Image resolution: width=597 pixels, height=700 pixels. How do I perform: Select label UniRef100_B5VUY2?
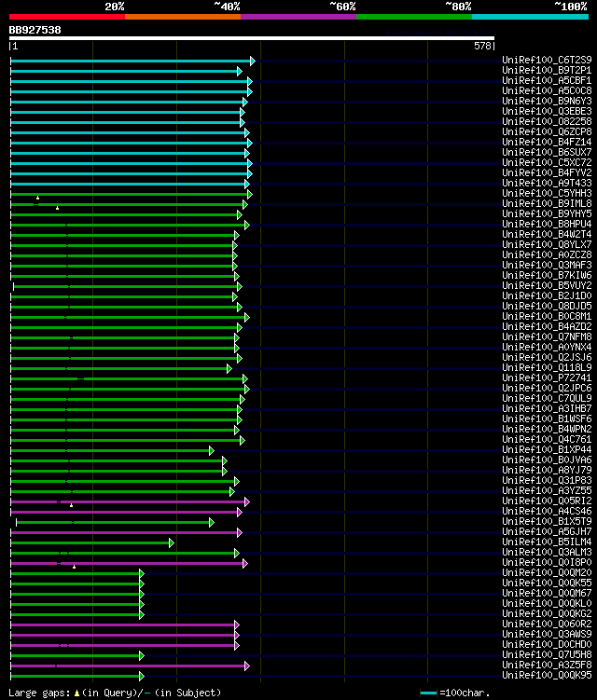[547, 286]
